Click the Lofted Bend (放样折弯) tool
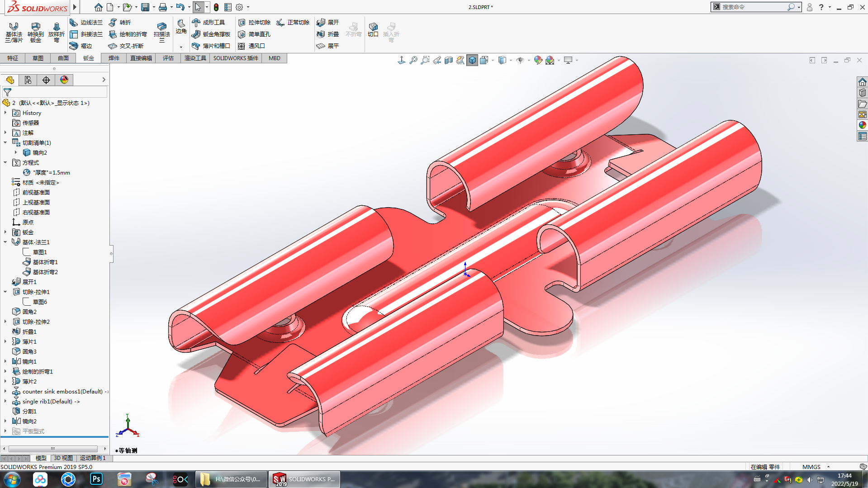 coord(57,32)
